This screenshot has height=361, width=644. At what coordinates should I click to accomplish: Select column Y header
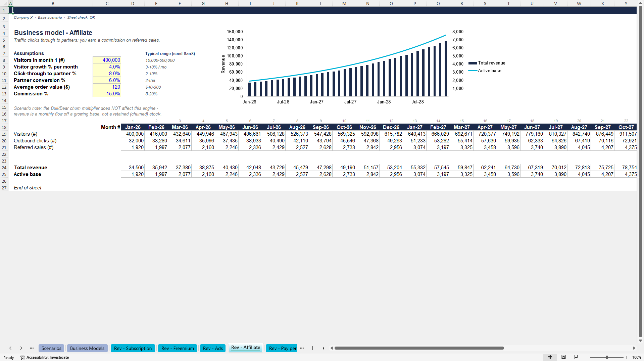pyautogui.click(x=626, y=3)
